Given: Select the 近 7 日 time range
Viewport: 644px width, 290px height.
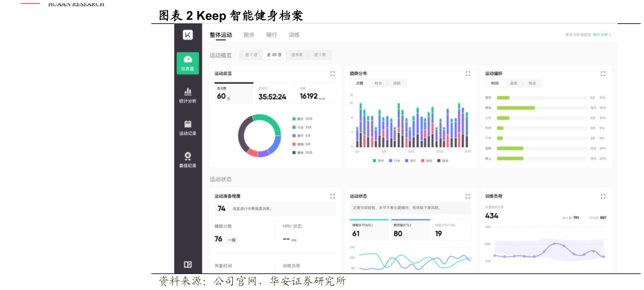Looking at the screenshot, I should point(251,55).
